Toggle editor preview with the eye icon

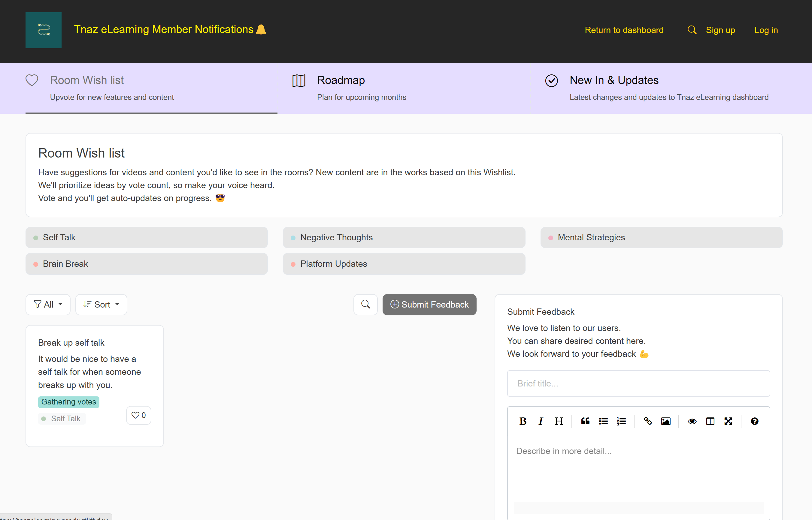[x=692, y=421]
